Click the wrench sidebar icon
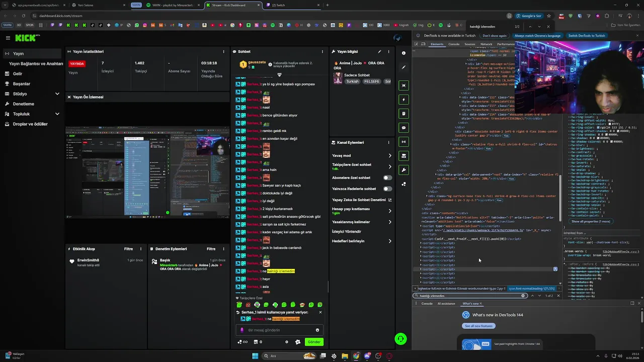644x362 pixels. pos(404,170)
